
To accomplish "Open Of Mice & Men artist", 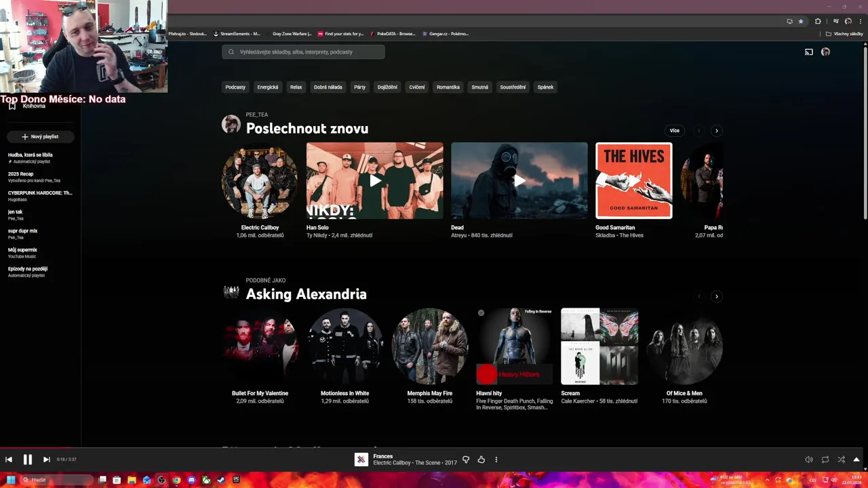I will click(684, 346).
